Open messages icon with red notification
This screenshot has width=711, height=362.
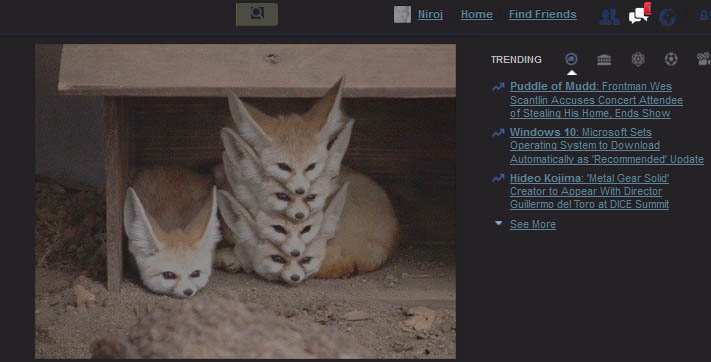640,14
